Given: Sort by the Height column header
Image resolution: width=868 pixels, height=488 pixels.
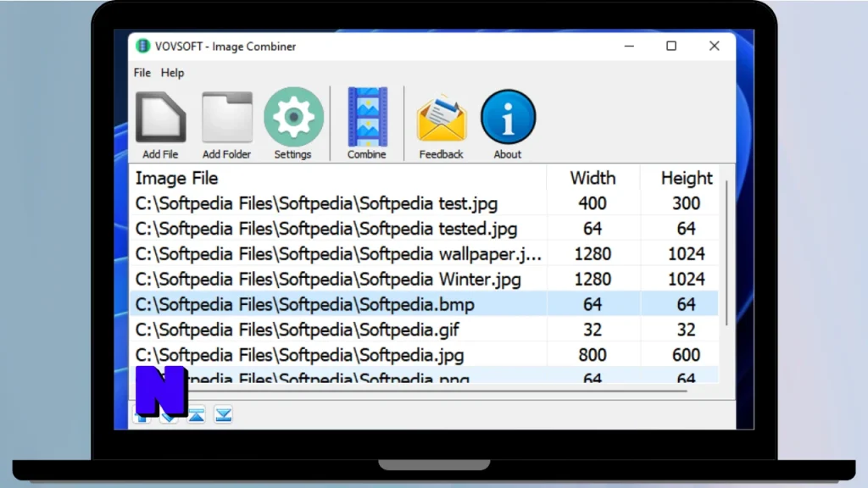Looking at the screenshot, I should click(x=687, y=178).
